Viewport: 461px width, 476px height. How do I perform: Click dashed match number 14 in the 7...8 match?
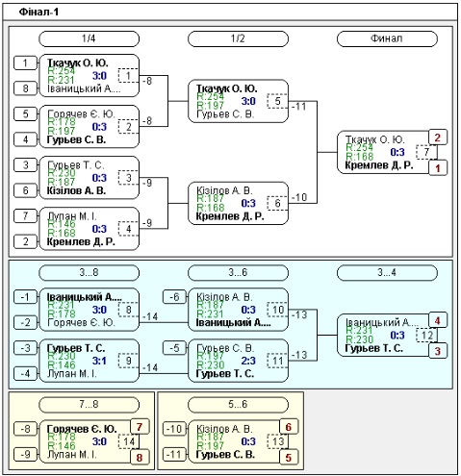(128, 441)
